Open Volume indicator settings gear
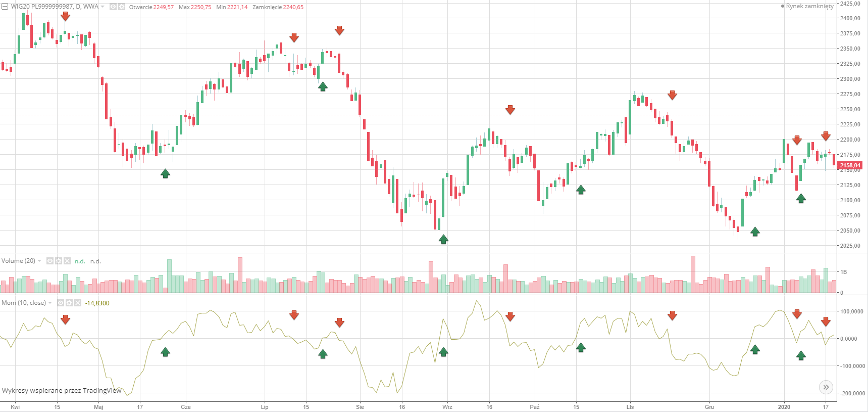Image resolution: width=868 pixels, height=412 pixels. (59, 261)
